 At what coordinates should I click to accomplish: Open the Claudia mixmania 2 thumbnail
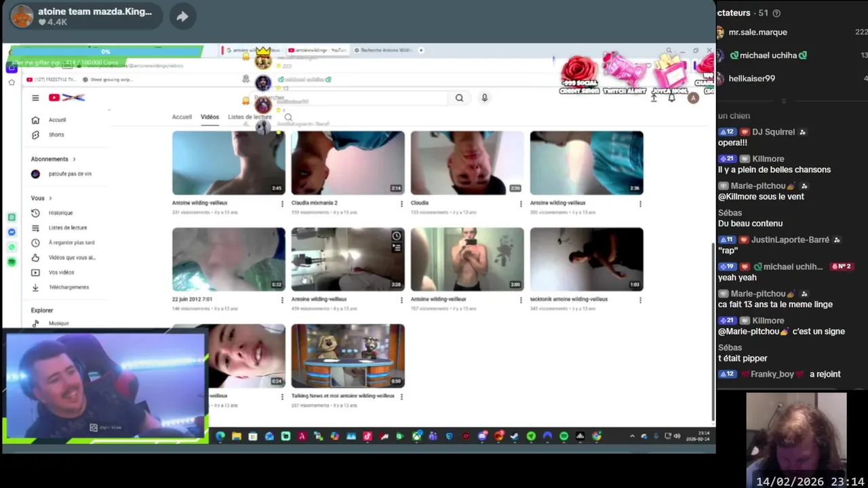348,163
